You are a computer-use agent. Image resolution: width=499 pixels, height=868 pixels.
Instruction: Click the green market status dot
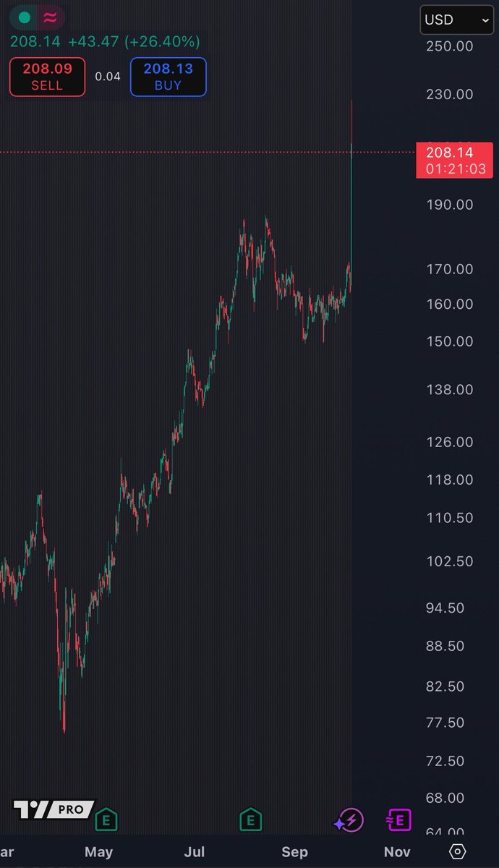[25, 17]
